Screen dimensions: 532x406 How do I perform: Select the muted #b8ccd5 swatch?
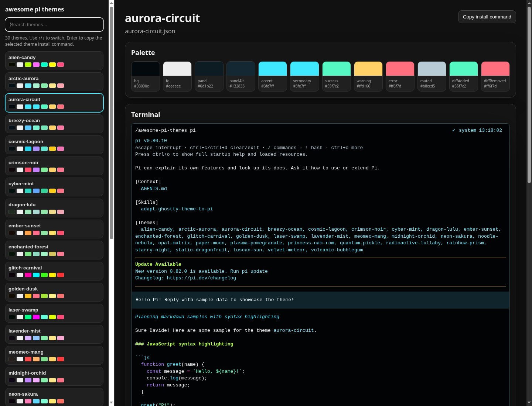[x=432, y=76]
